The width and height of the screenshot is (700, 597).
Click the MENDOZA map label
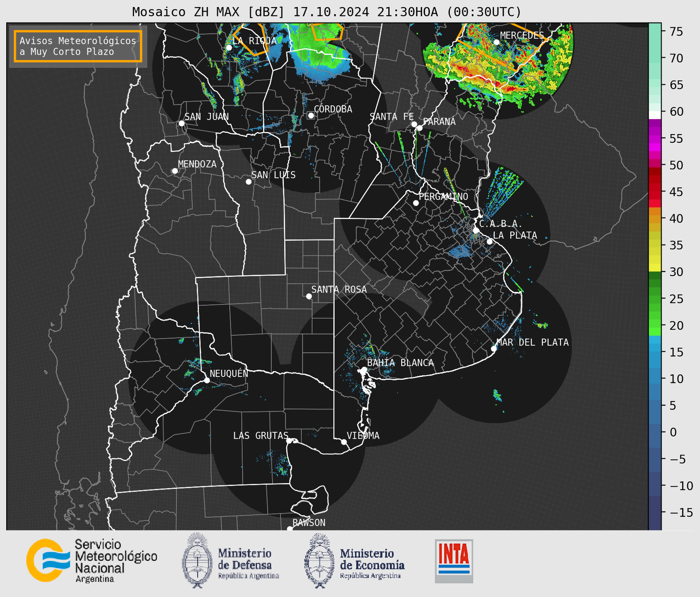coord(197,164)
